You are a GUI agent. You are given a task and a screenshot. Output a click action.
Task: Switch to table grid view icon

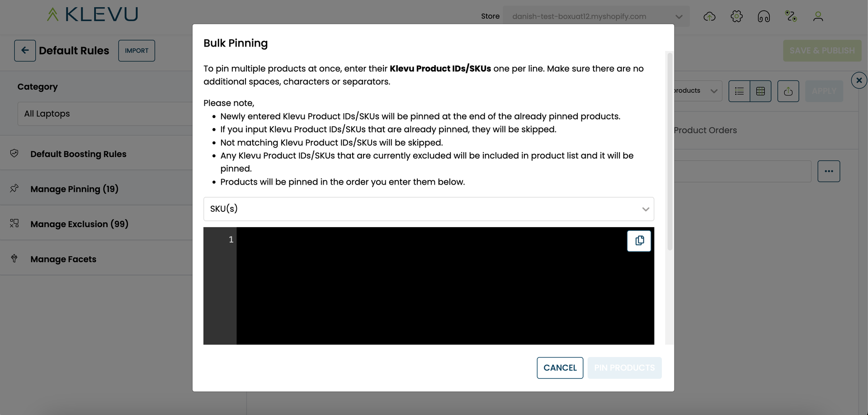click(760, 91)
